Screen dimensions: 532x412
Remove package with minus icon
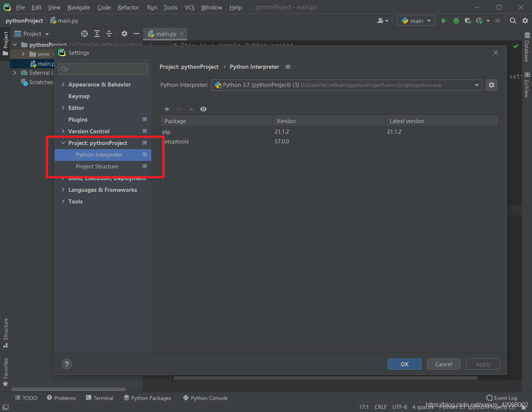179,109
